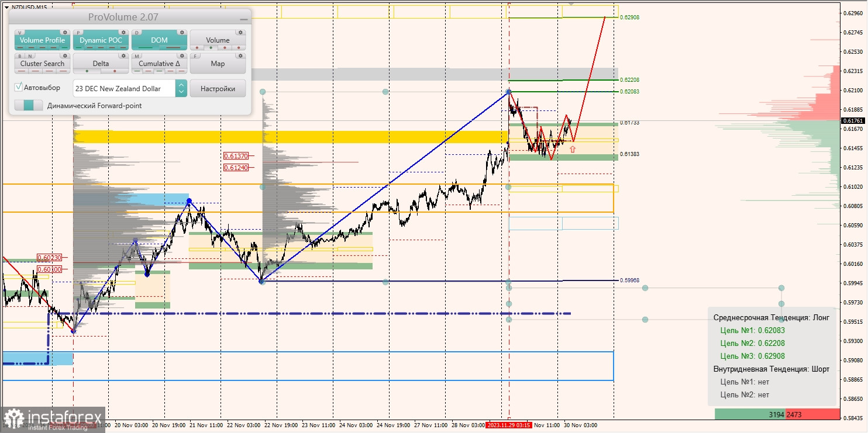868x433 pixels.
Task: Expand NZDUSD,M15 chart title triangle
Action: click(6, 7)
